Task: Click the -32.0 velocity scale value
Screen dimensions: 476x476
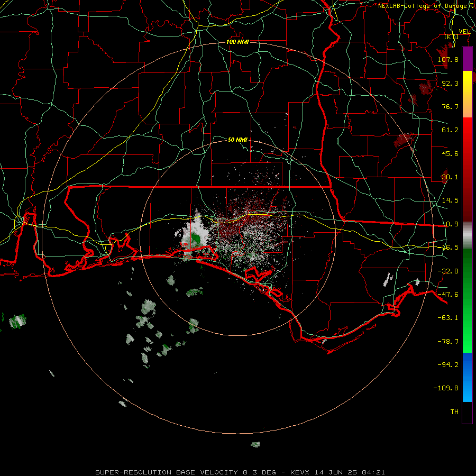Action: pyautogui.click(x=448, y=271)
